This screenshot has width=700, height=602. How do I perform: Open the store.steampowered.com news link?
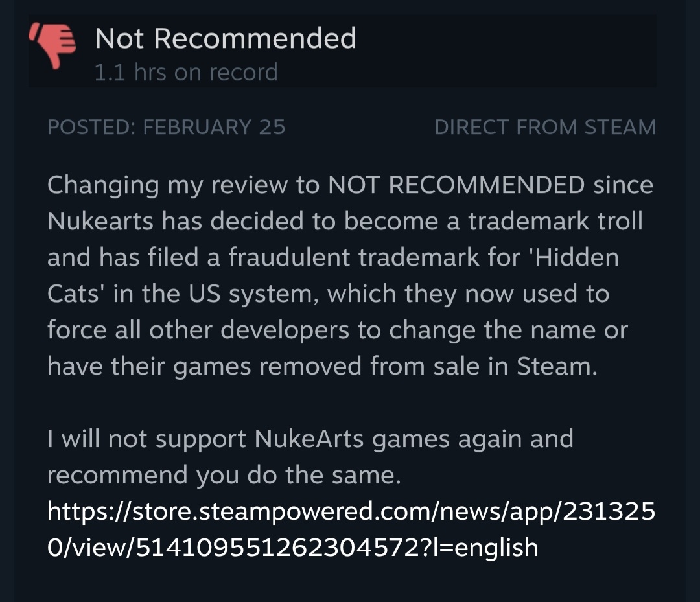click(351, 512)
